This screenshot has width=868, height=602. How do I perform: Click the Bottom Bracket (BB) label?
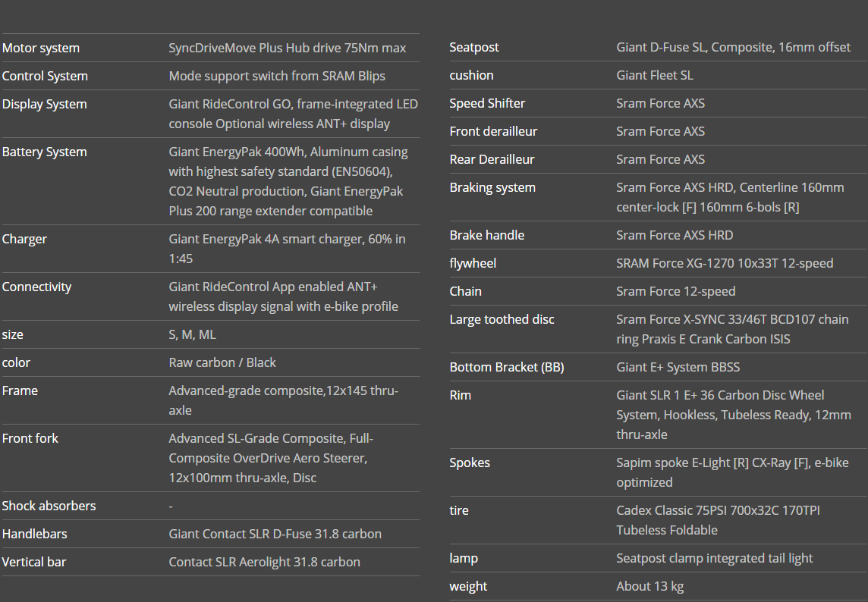506,368
